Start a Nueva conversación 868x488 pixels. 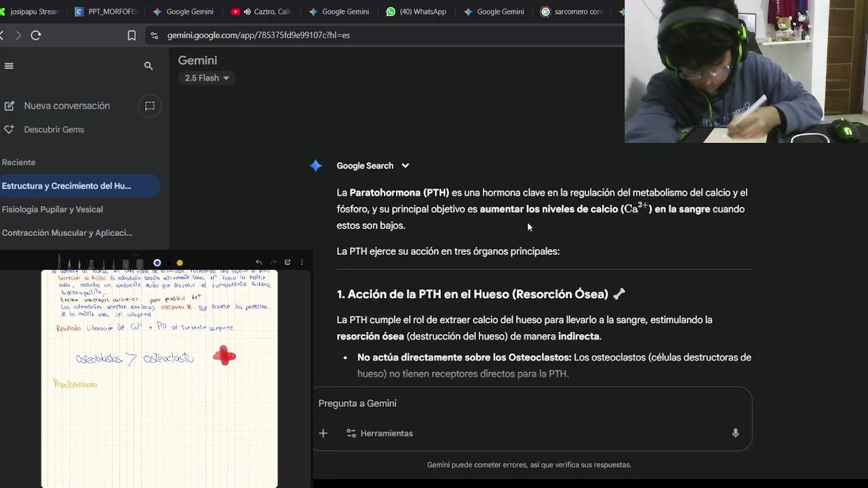[x=66, y=106]
